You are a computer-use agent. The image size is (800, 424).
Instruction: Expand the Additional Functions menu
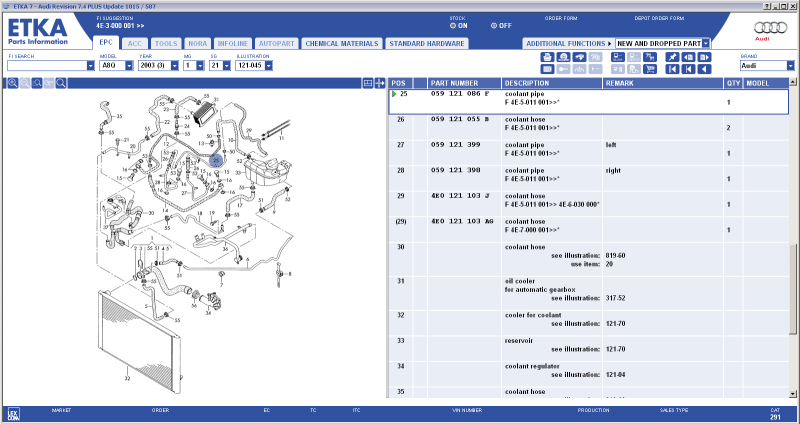(x=568, y=44)
